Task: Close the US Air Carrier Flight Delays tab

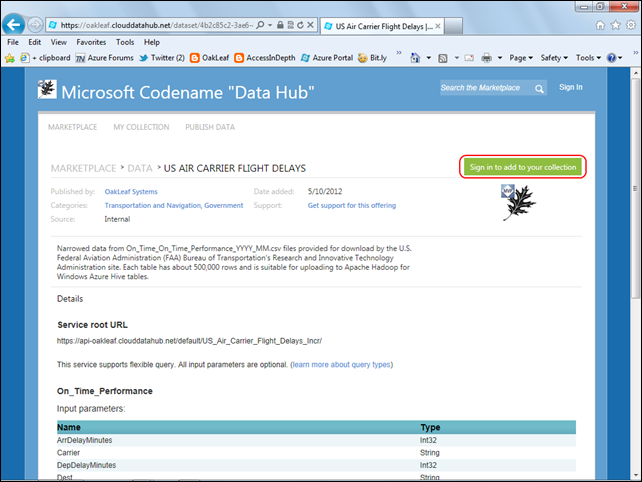Action: [438, 26]
